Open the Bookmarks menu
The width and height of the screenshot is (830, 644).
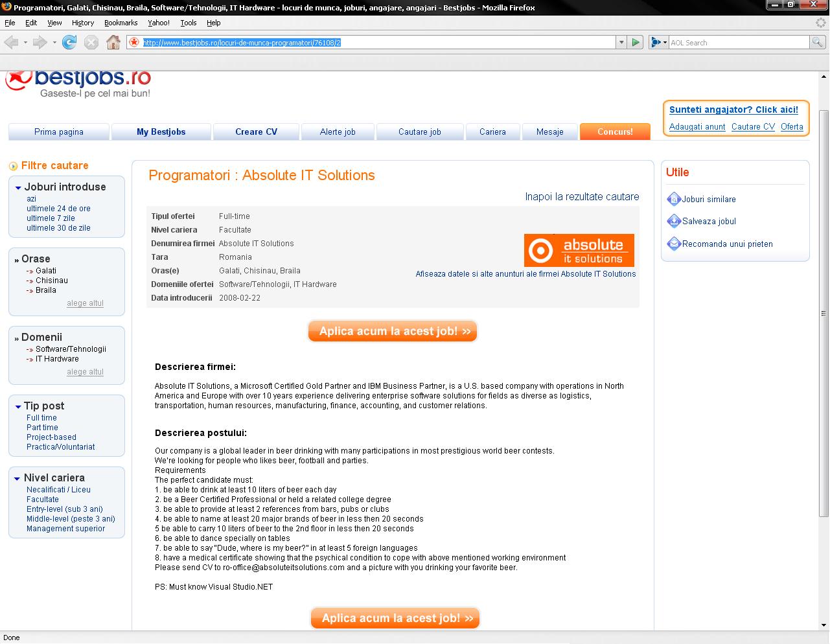[x=121, y=23]
